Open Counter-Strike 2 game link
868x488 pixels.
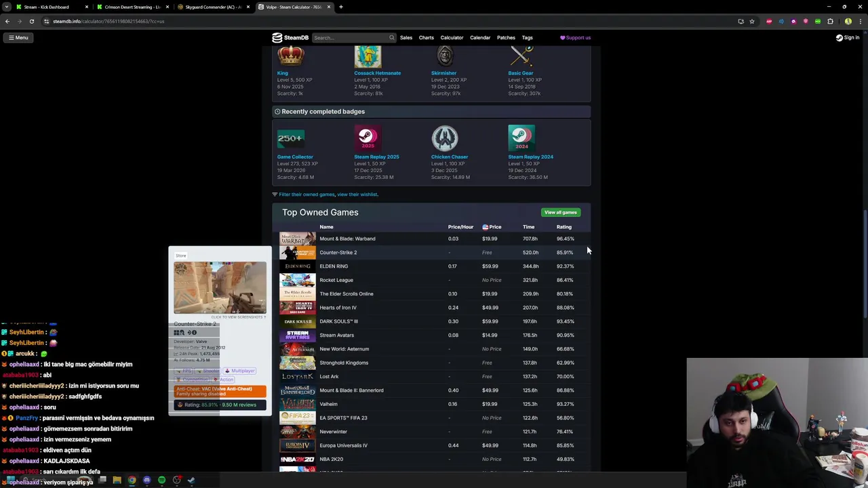coord(338,252)
